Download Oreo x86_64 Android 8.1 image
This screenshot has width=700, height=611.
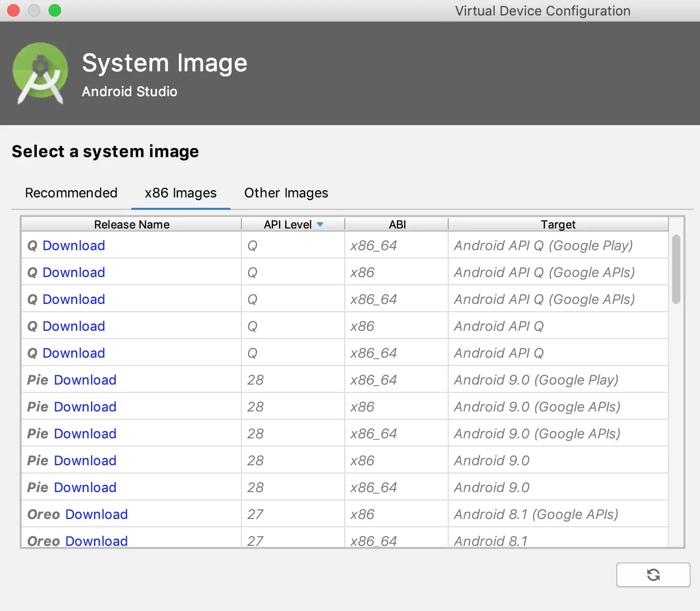(96, 541)
